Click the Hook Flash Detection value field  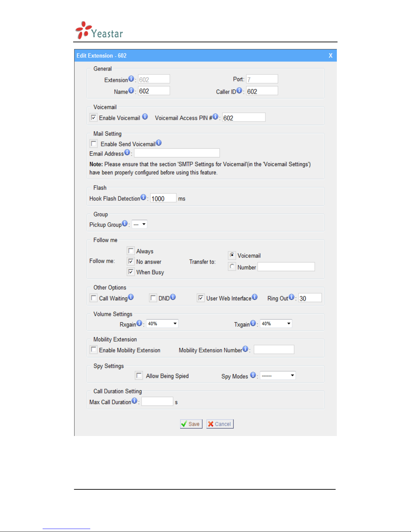pyautogui.click(x=163, y=198)
